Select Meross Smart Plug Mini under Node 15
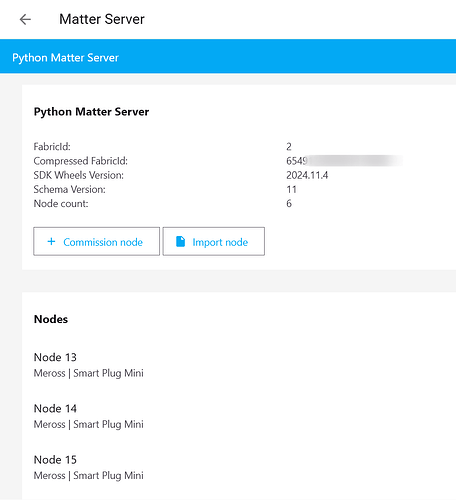Image resolution: width=456 pixels, height=500 pixels. click(x=89, y=476)
